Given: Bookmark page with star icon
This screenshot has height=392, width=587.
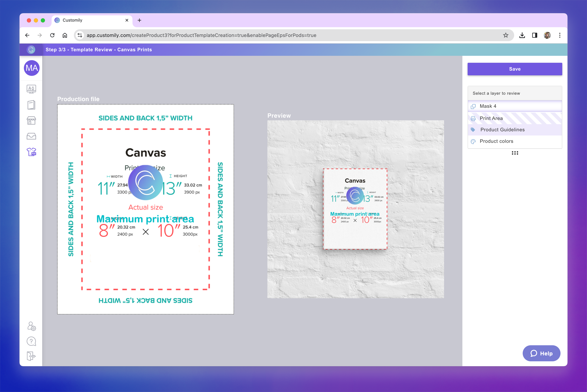Looking at the screenshot, I should 506,35.
